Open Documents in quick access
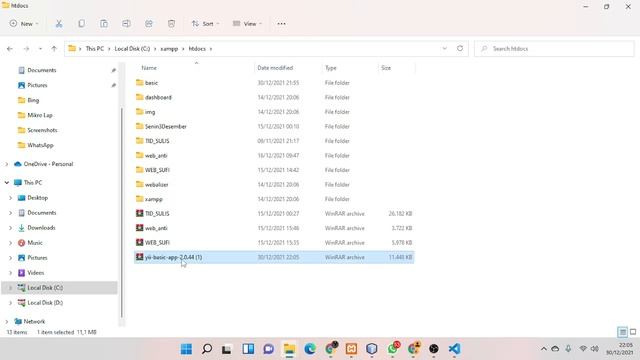 click(42, 70)
